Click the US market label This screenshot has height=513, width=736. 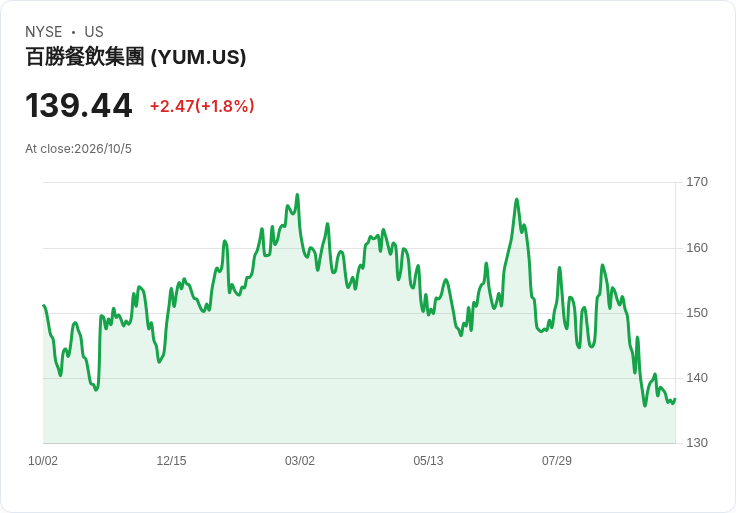[x=94, y=32]
